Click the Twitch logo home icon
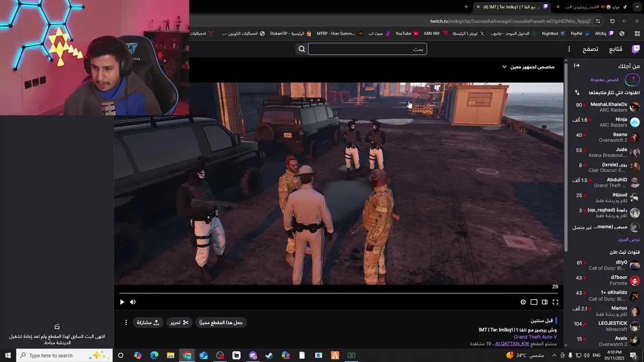The image size is (644, 362). [x=636, y=49]
